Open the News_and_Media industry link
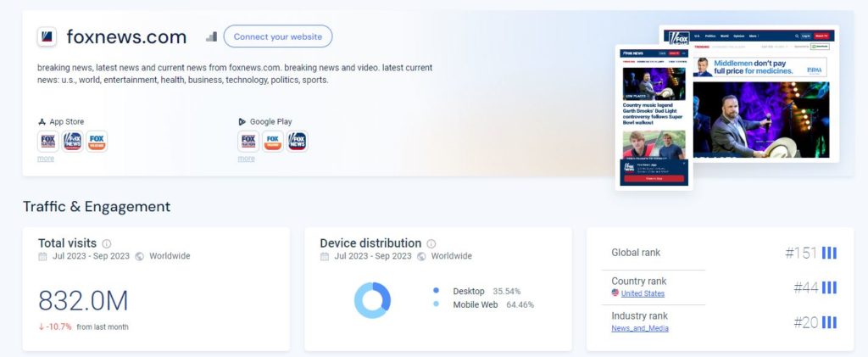Image resolution: width=868 pixels, height=357 pixels. [640, 328]
